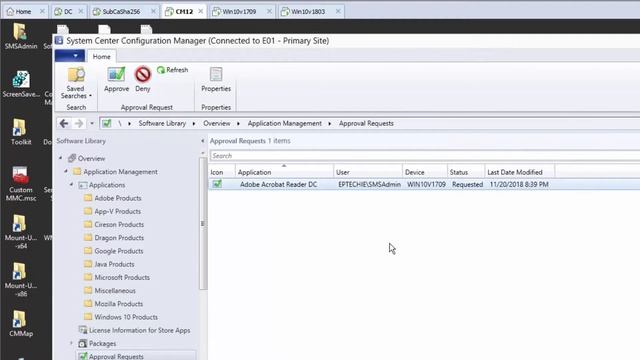Switch to the DC VM tab
Screen dimensions: 640x360
point(68,11)
